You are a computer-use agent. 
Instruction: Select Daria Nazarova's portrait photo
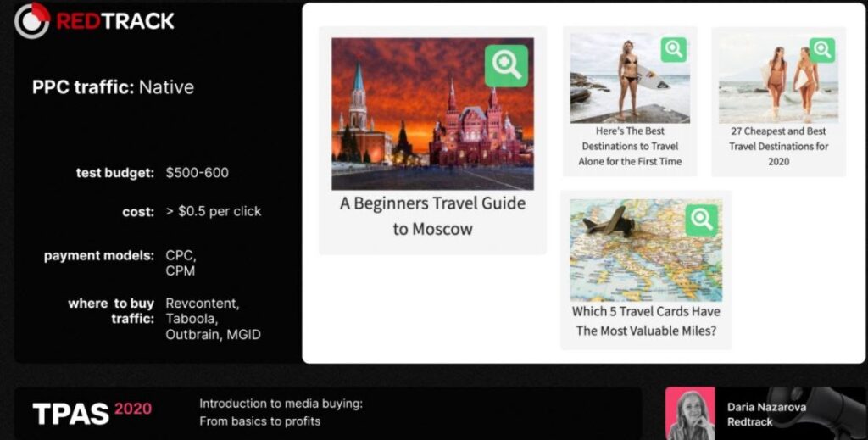[x=689, y=413]
